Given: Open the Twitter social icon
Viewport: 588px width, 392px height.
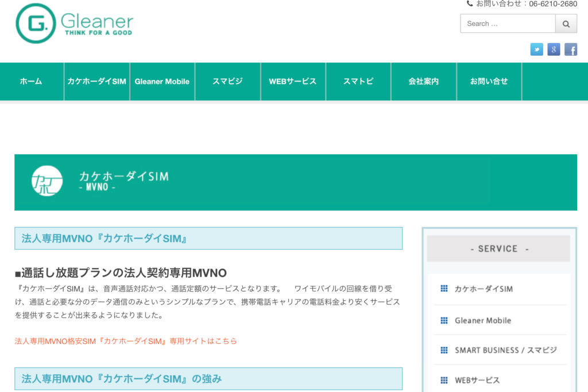Looking at the screenshot, I should [x=537, y=49].
